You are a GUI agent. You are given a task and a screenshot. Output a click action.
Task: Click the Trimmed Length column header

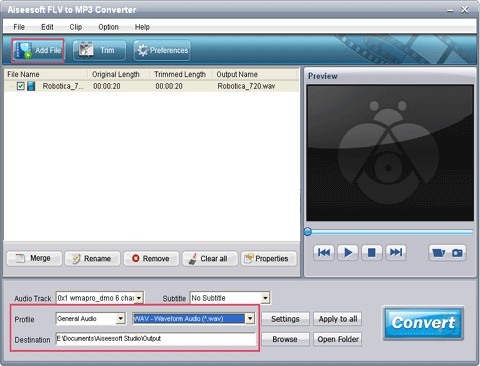(x=181, y=74)
